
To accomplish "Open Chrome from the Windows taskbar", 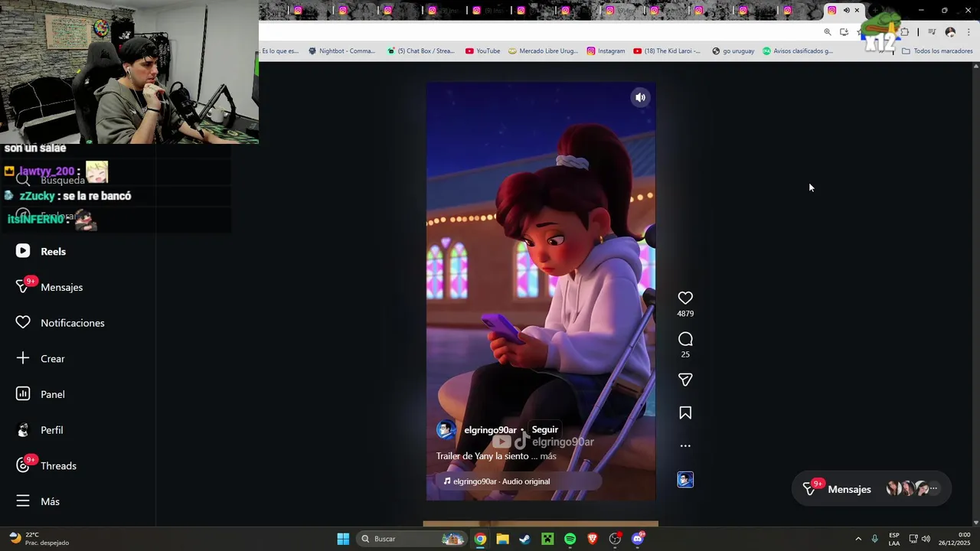I will 480,539.
